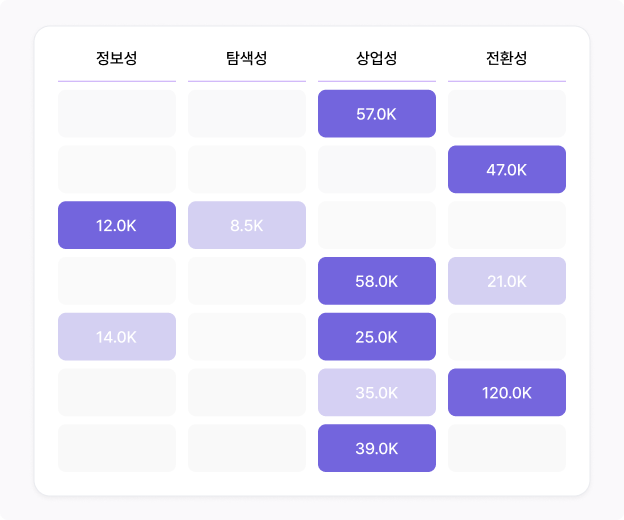Click the 58.0K cell
Image resolution: width=624 pixels, height=520 pixels.
pyautogui.click(x=377, y=281)
